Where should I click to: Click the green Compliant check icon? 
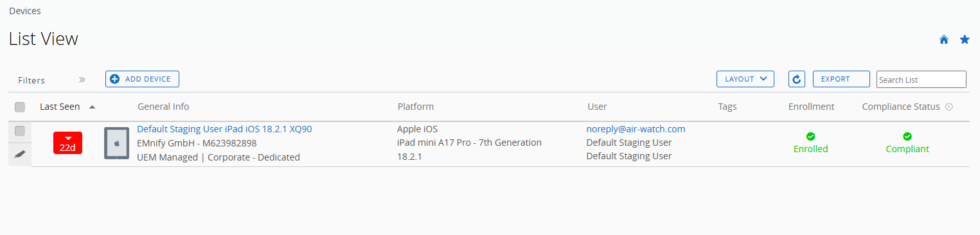[x=907, y=136]
